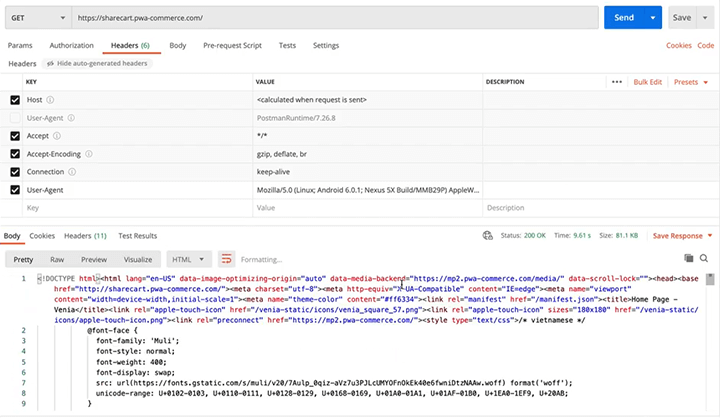Image resolution: width=720 pixels, height=418 pixels.
Task: Click the Bulk Edit link
Action: tap(647, 82)
